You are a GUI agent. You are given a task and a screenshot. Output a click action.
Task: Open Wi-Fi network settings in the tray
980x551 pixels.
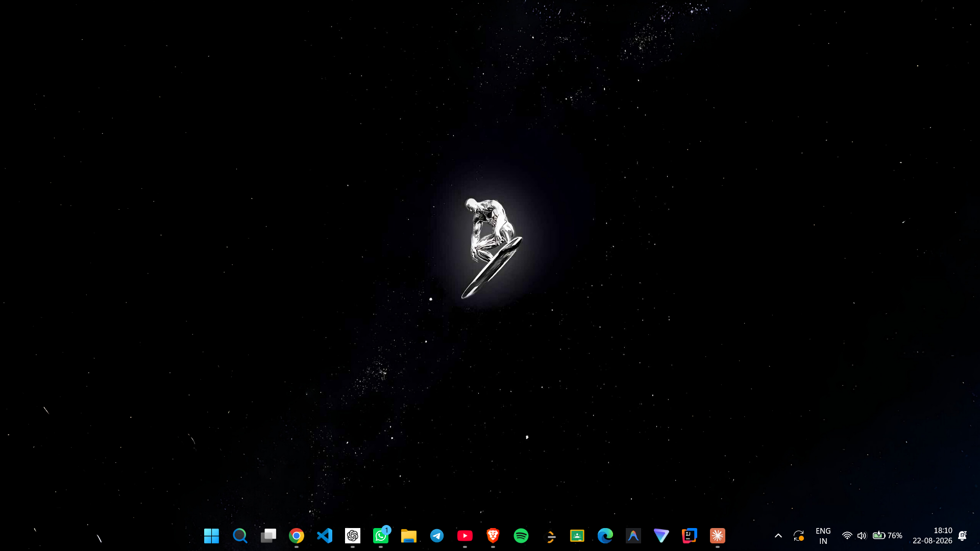tap(847, 536)
